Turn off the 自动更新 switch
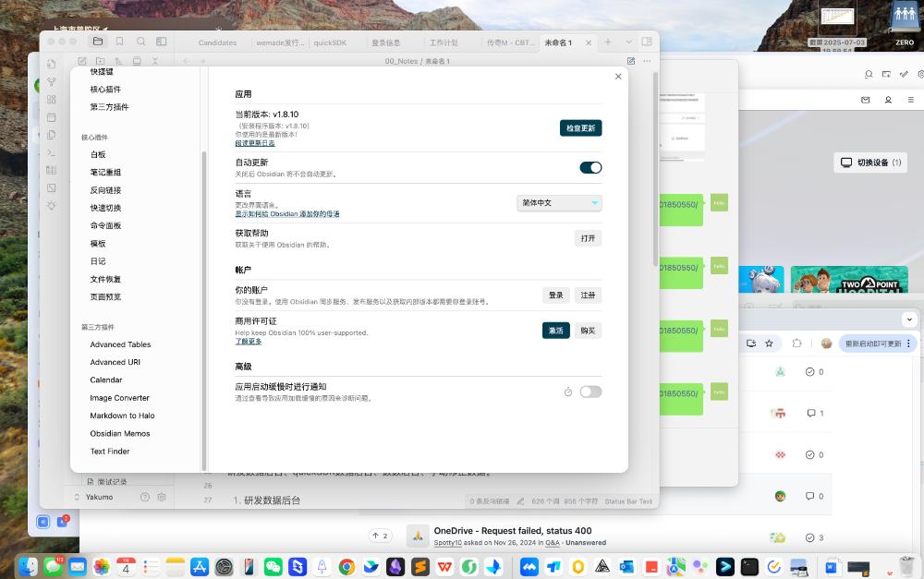Image resolution: width=924 pixels, height=579 pixels. pyautogui.click(x=589, y=167)
